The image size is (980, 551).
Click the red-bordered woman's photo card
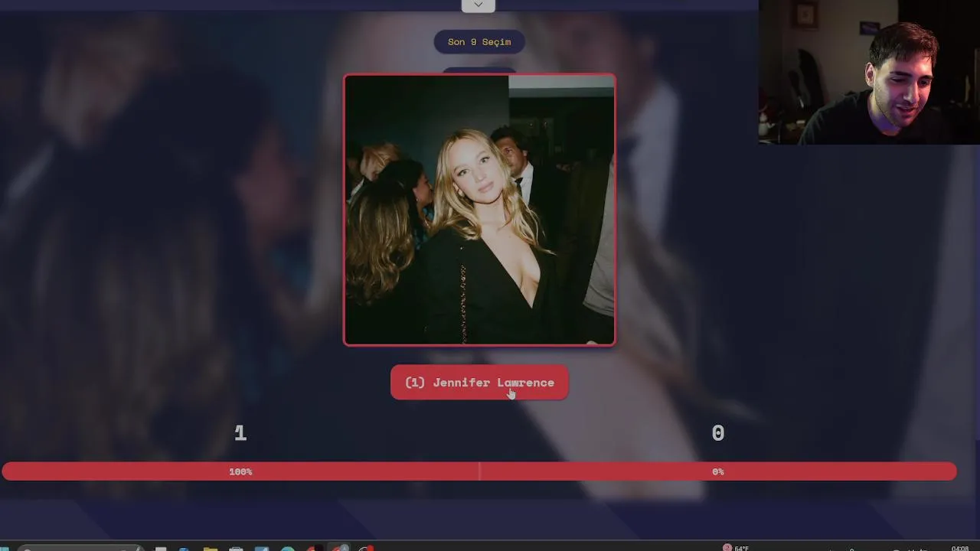(x=479, y=210)
